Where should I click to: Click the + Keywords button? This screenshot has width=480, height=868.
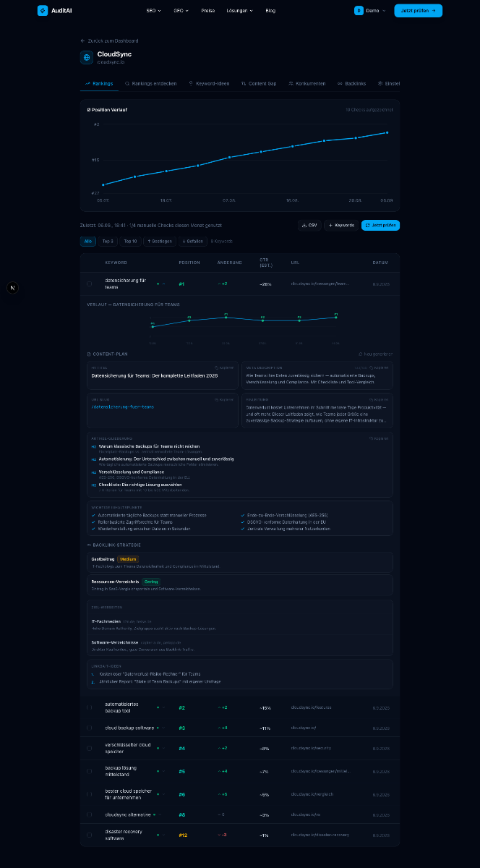(x=341, y=225)
